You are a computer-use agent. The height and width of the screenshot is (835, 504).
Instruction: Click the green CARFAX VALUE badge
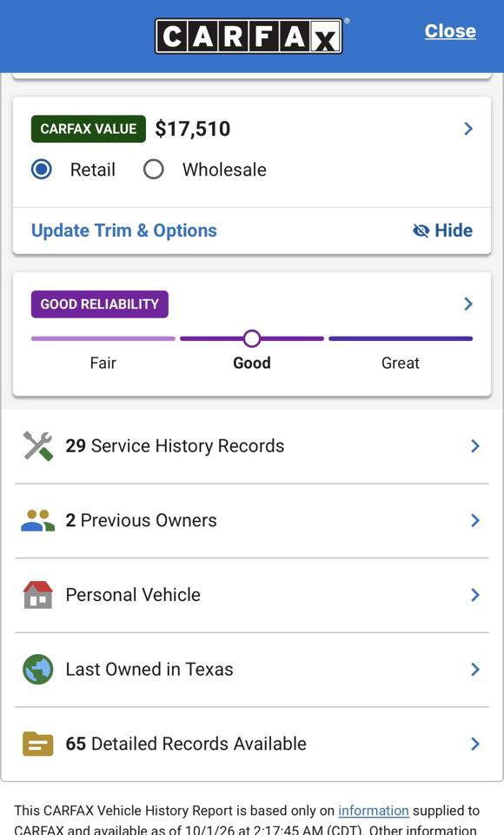[89, 129]
